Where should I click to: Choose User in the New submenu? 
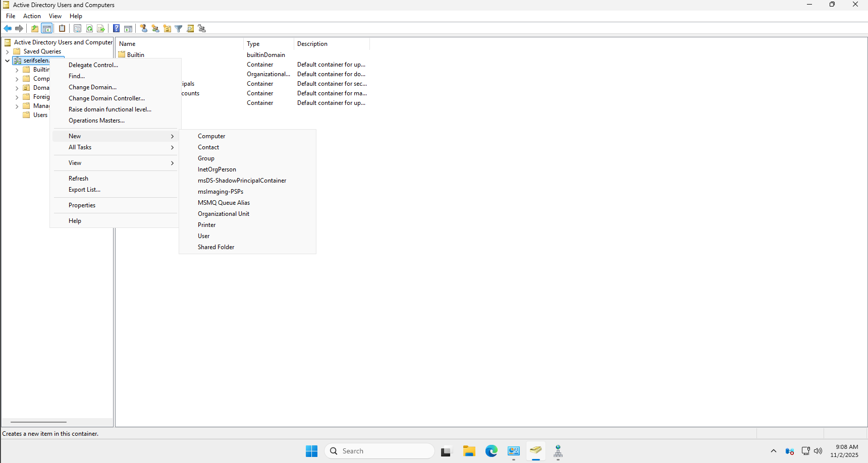(204, 236)
